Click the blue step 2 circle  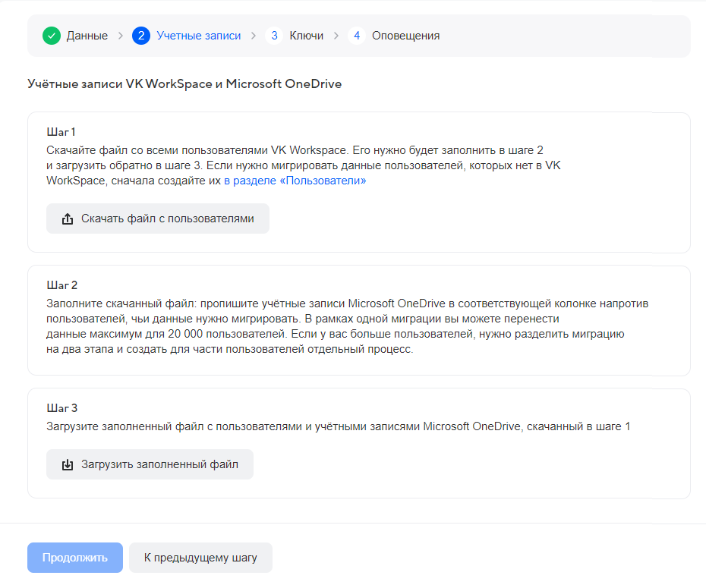(140, 36)
